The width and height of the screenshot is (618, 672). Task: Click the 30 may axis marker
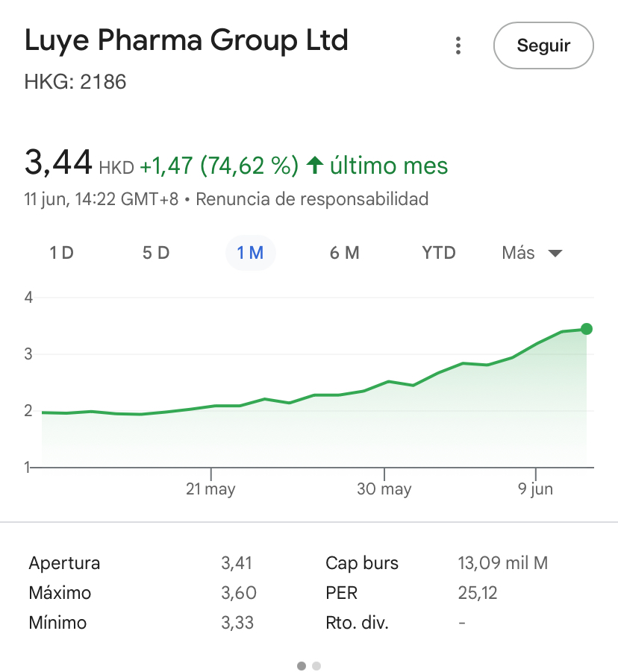click(x=384, y=489)
